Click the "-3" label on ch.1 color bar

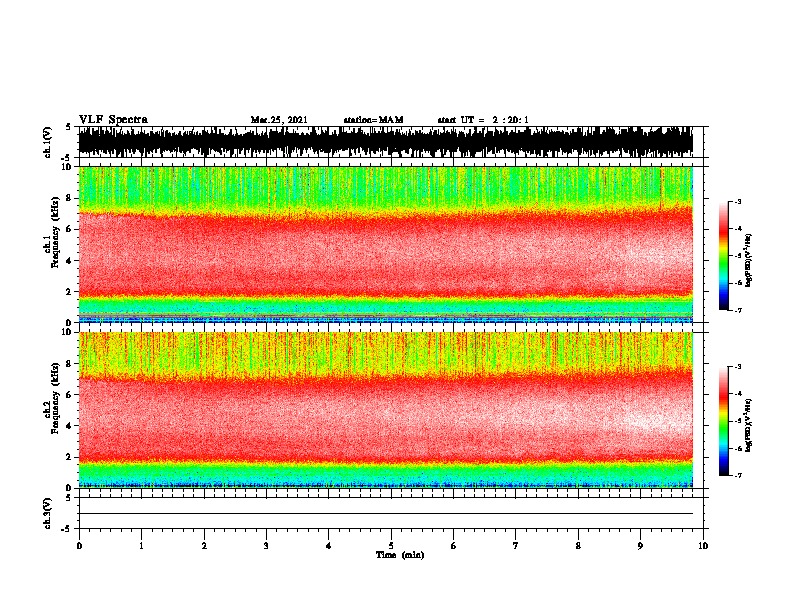[x=738, y=202]
